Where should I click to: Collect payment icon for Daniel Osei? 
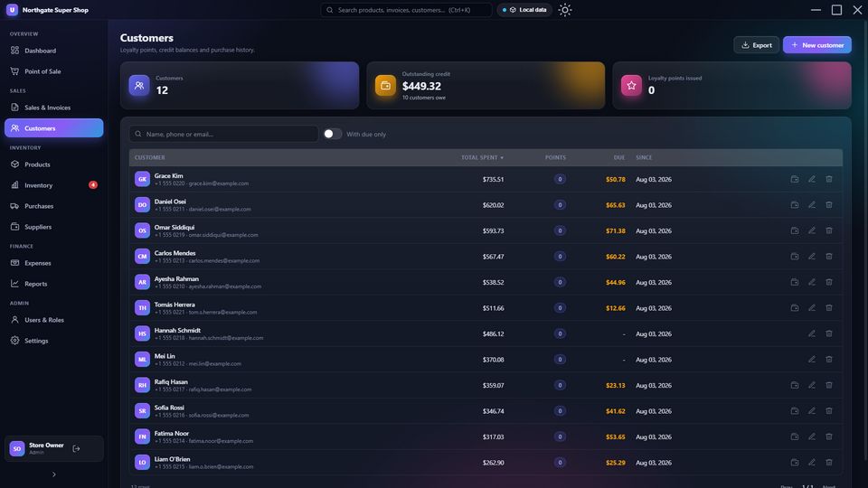coord(795,205)
